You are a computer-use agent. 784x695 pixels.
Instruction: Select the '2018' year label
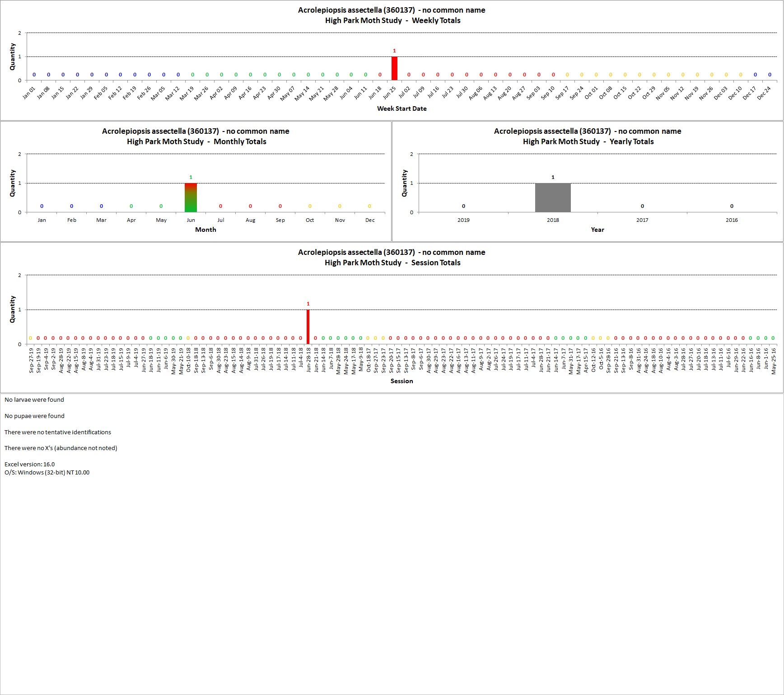pyautogui.click(x=553, y=220)
